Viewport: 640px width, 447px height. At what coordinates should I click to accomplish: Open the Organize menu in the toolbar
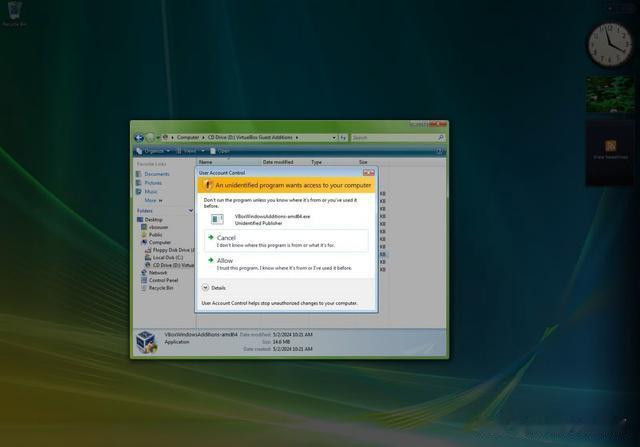[153, 151]
